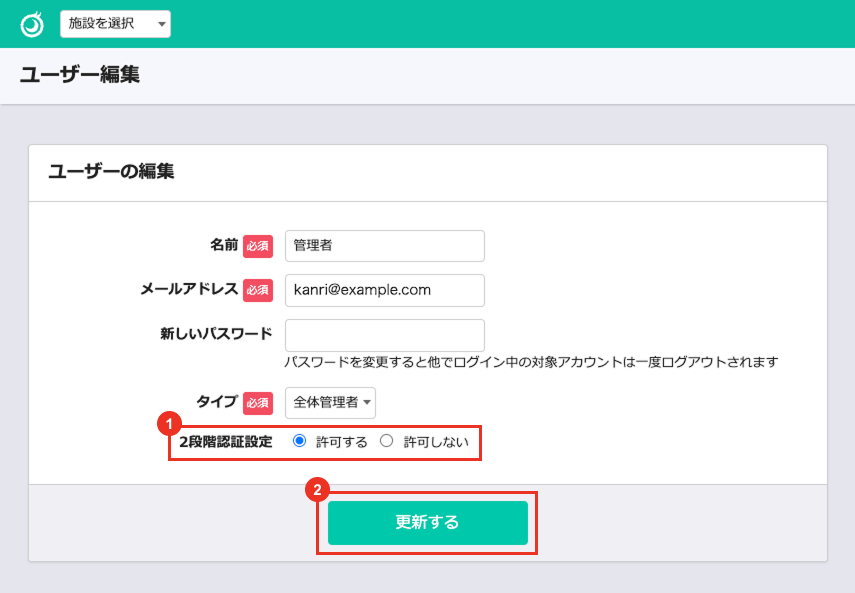855x593 pixels.
Task: Click the red number 2 marker
Action: pyautogui.click(x=318, y=490)
